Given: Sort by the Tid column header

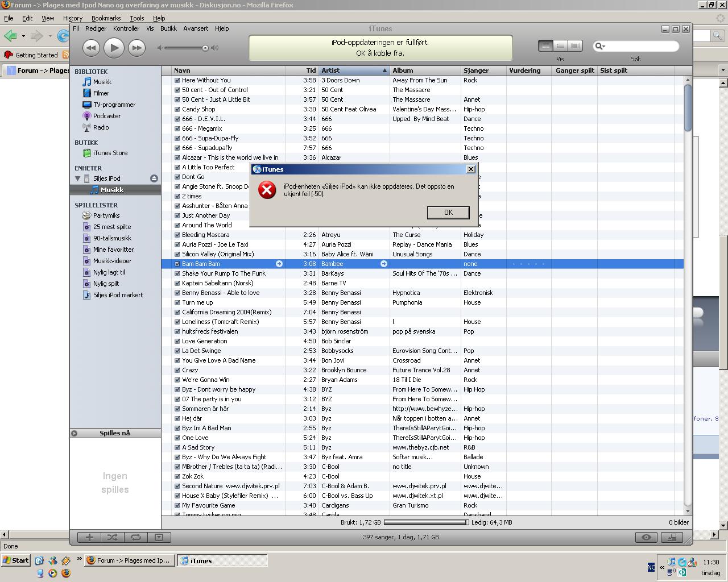Looking at the screenshot, I should 302,70.
